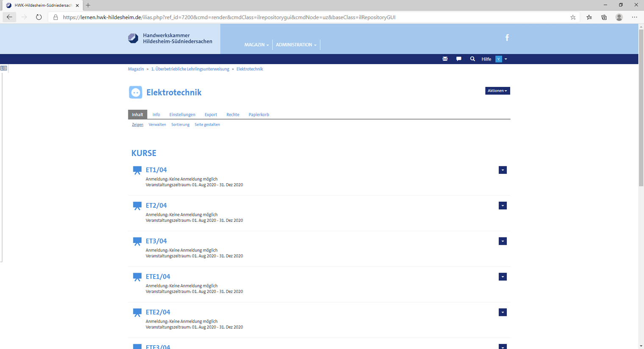Click the vertical page scrollbar thumb
This screenshot has height=349, width=644.
pyautogui.click(x=641, y=107)
